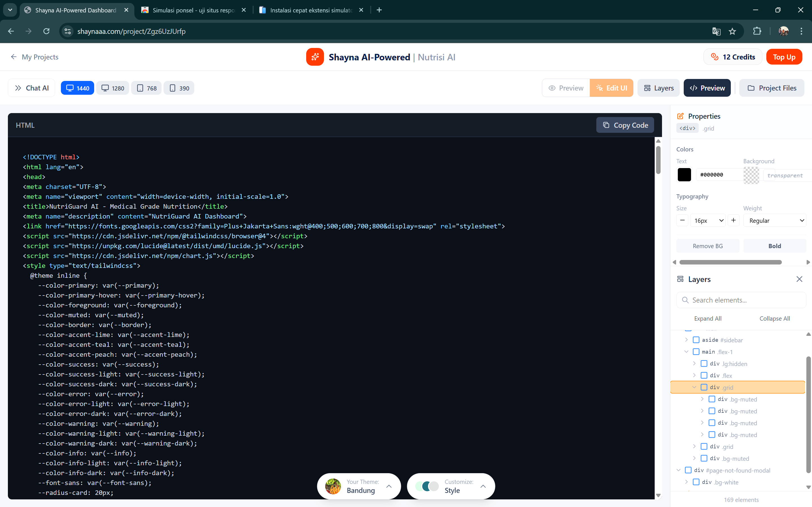The width and height of the screenshot is (812, 507).
Task: Toggle the Customize Style switch
Action: 427,486
